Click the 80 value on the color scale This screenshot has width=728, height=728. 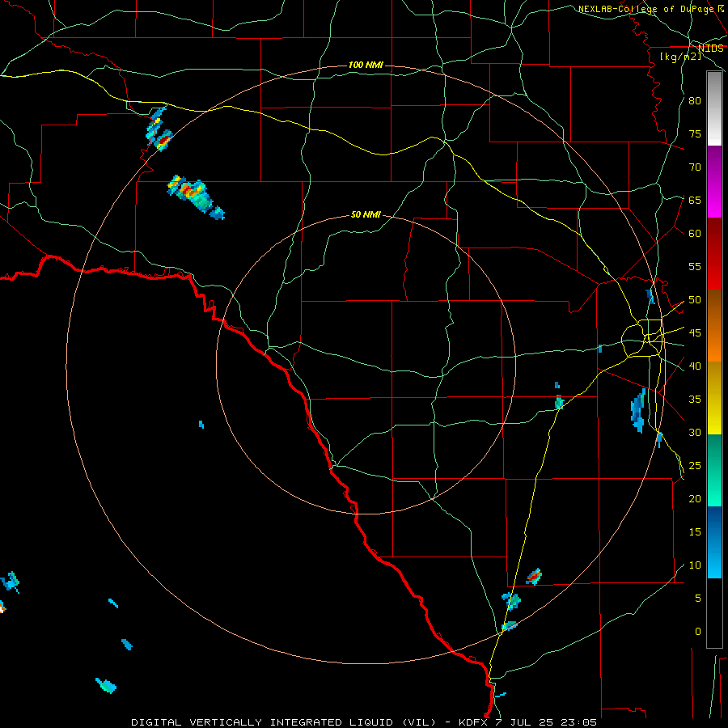pyautogui.click(x=695, y=101)
